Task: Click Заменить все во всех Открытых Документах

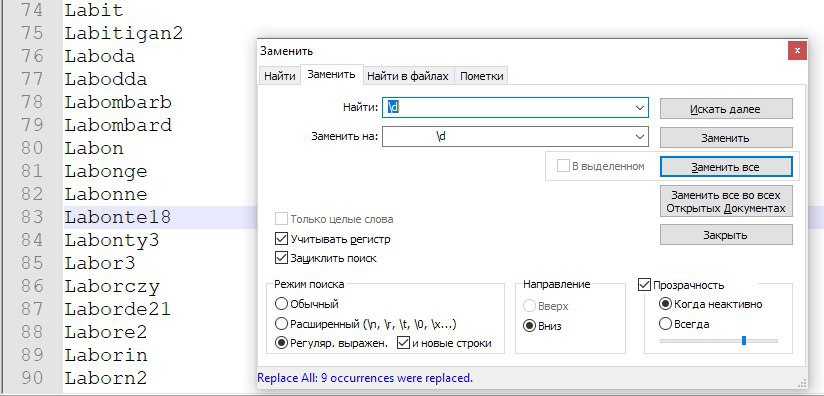Action: (x=726, y=201)
